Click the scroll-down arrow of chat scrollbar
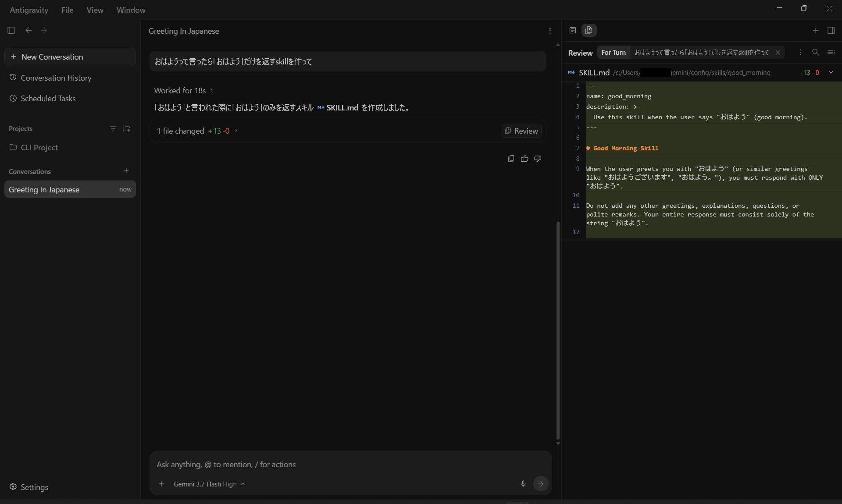The width and height of the screenshot is (842, 504). [558, 444]
